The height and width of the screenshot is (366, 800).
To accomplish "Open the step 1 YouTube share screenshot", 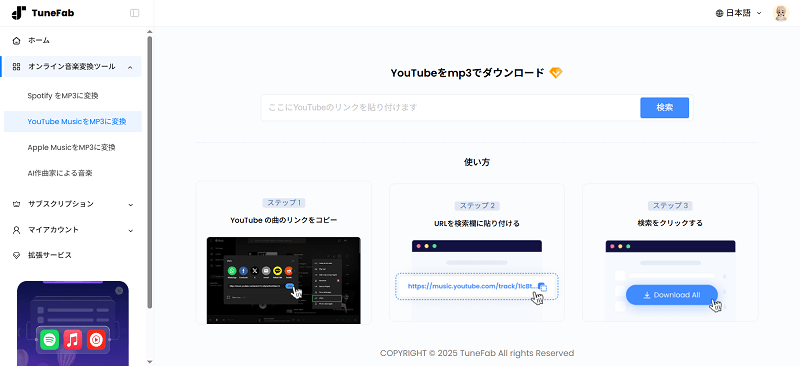I will pos(284,280).
